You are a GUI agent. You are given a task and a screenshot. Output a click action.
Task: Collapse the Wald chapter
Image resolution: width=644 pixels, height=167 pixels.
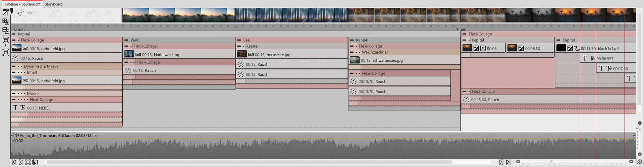click(x=126, y=40)
